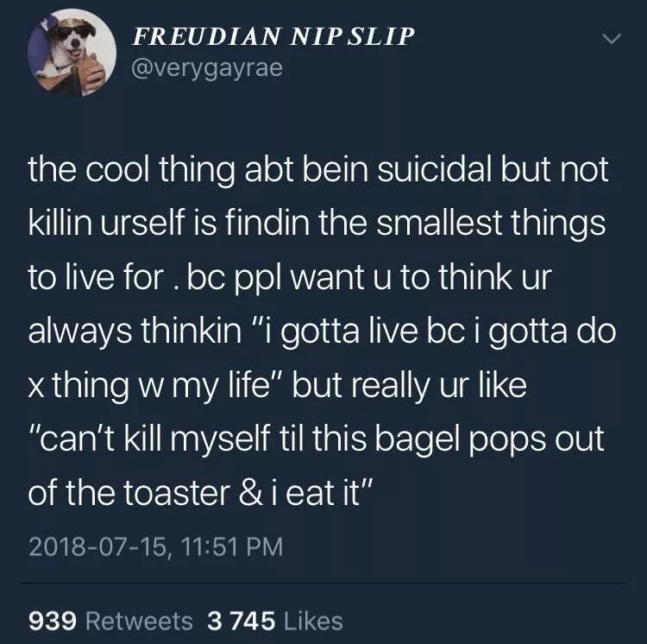Image resolution: width=647 pixels, height=644 pixels.
Task: Click the date "2018-07-15" in the timestamp
Action: pyautogui.click(x=97, y=546)
